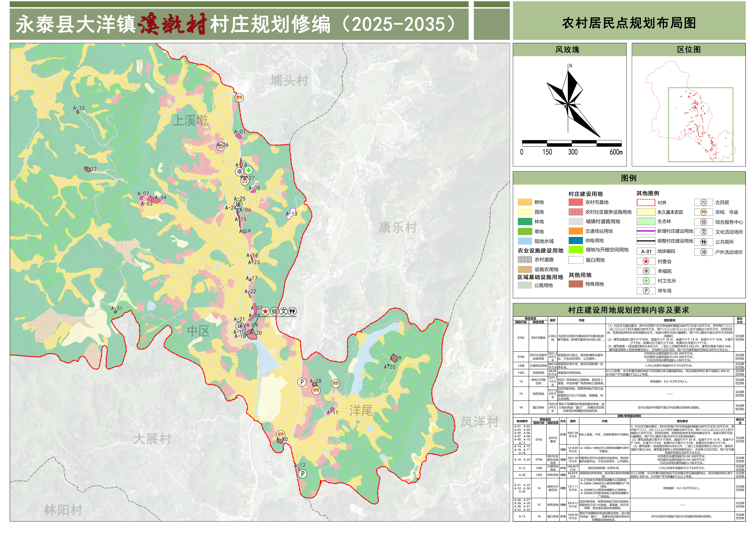The width and height of the screenshot is (756, 534).
Task: Click the red star village committee icon on map
Action: point(265,311)
